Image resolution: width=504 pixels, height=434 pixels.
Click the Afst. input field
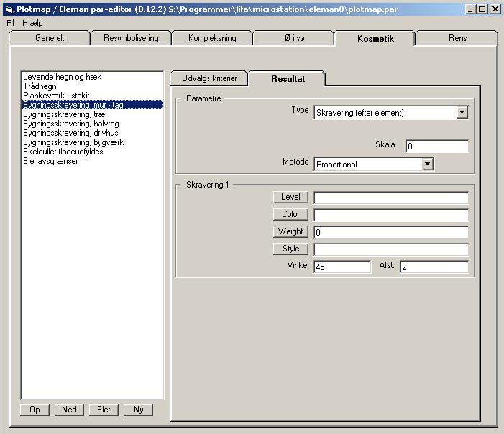click(x=434, y=267)
